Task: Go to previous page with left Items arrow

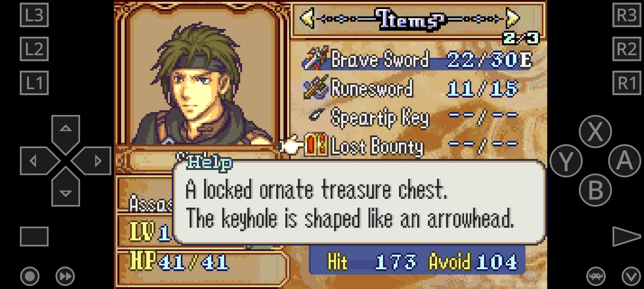Action: 307,18
